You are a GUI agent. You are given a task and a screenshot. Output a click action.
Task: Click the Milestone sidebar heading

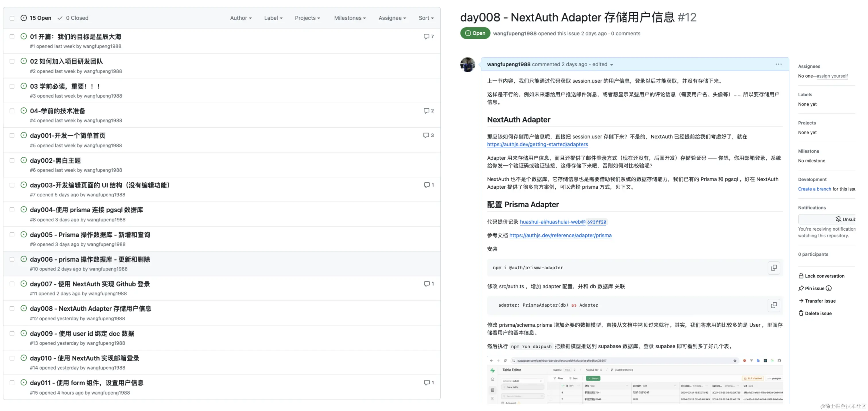(x=808, y=151)
